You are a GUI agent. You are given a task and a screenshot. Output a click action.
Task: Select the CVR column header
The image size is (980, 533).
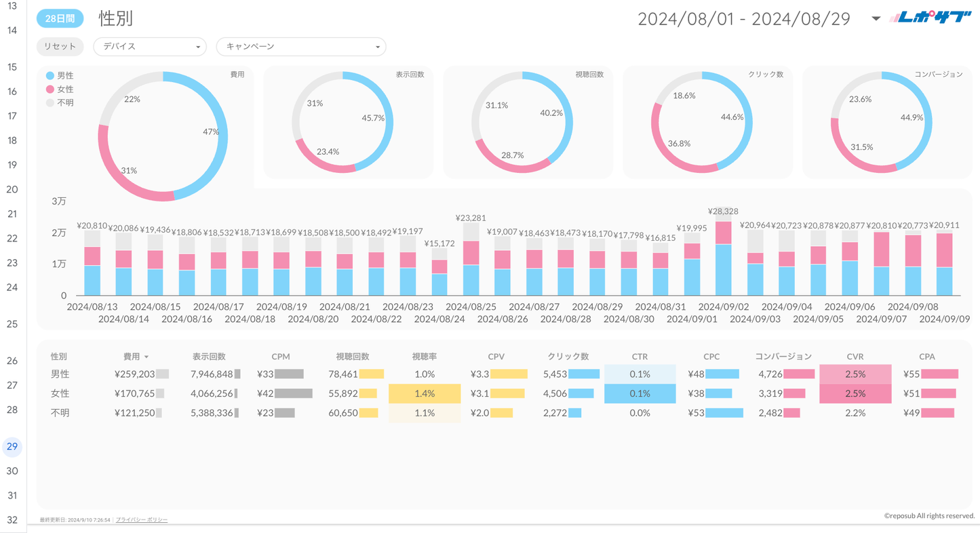point(855,357)
